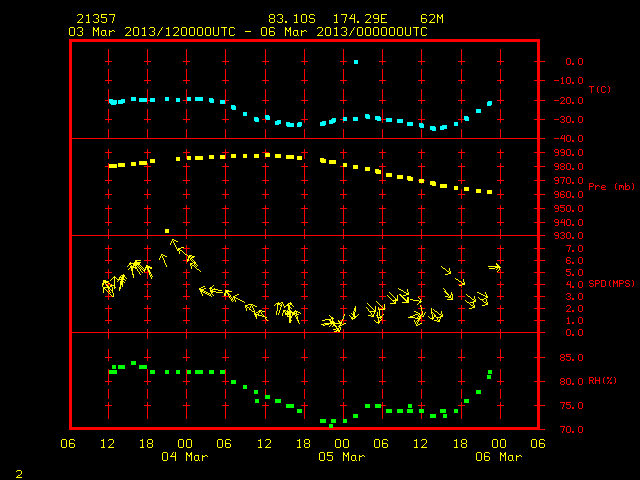Viewport: 640px width, 480px height.
Task: Click the 83.10S latitude header text
Action: (x=292, y=19)
